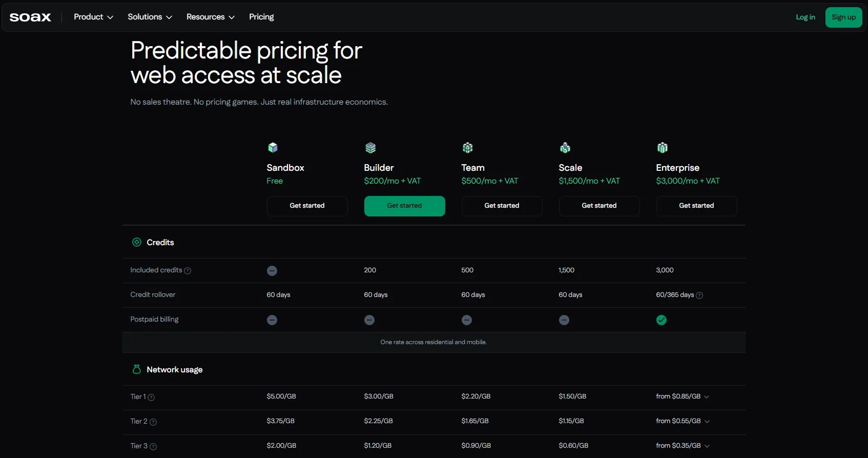This screenshot has width=868, height=458.
Task: Open the Solutions dropdown menu
Action: 150,17
